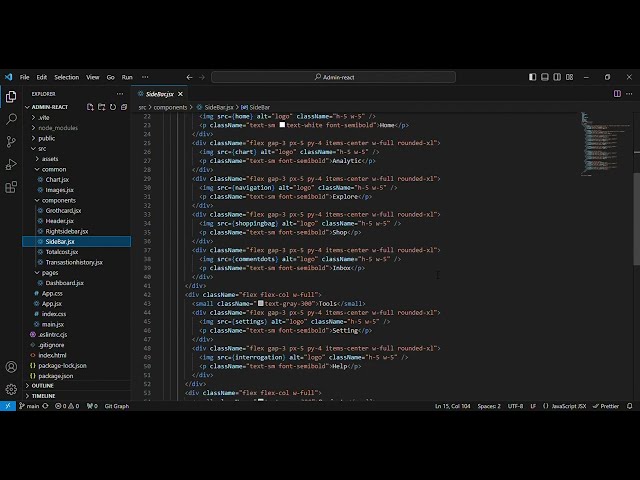Split the editor right
Viewport: 640px width, 480px height.
coord(617,94)
